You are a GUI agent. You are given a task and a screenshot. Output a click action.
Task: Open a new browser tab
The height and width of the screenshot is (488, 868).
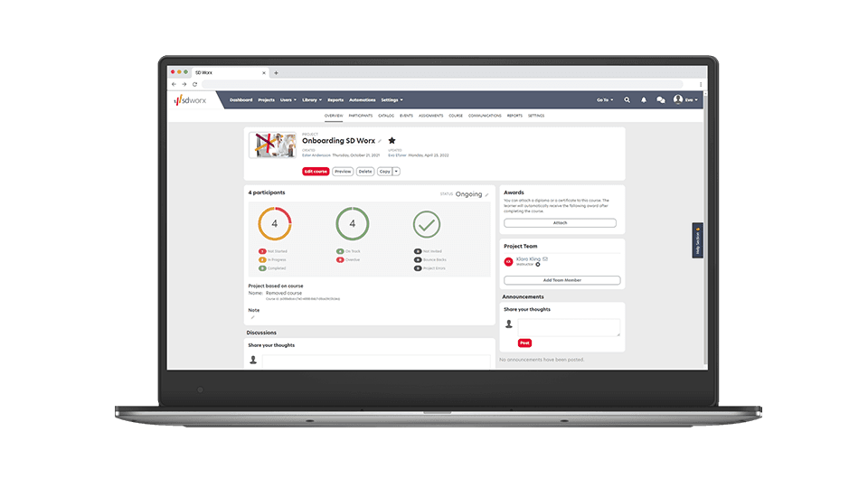pyautogui.click(x=277, y=72)
